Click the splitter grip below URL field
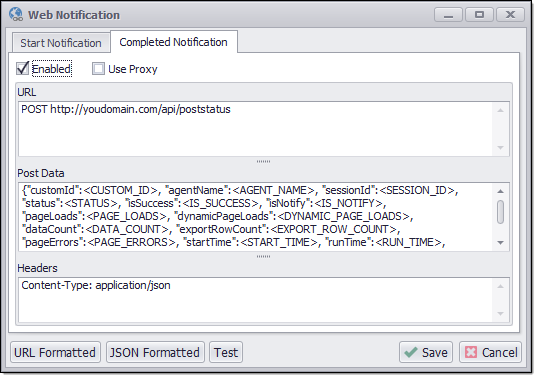Viewport: 537px width, 378px height. click(x=263, y=161)
